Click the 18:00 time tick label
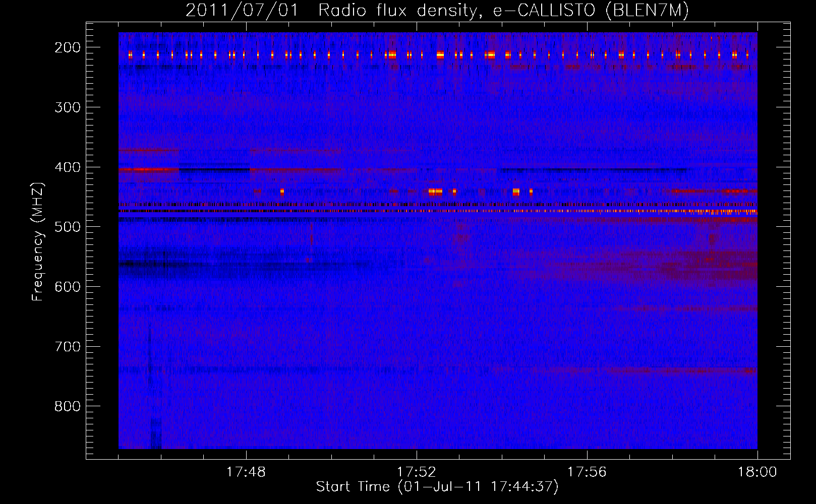The image size is (816, 504). click(x=757, y=472)
